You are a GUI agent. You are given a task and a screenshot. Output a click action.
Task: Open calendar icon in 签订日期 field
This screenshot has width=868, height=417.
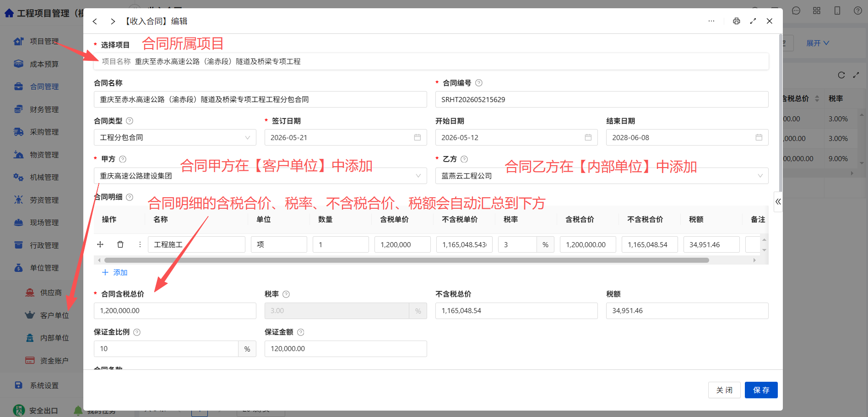tap(418, 137)
